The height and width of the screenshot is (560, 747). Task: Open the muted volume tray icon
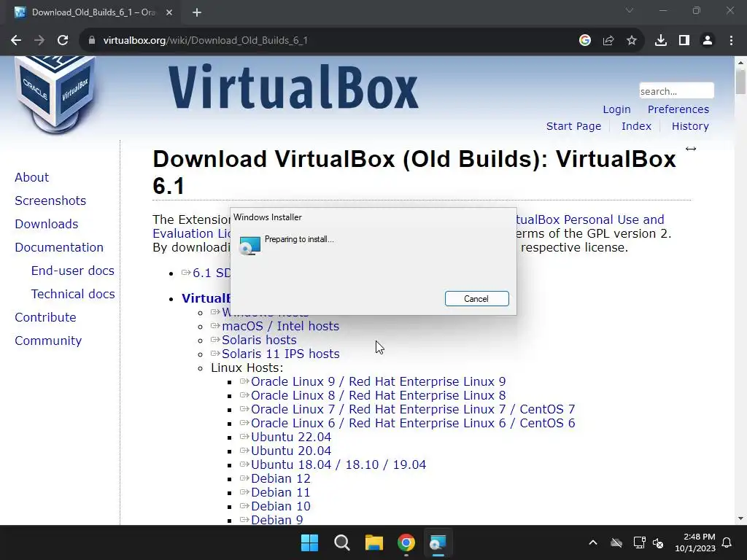tap(658, 542)
